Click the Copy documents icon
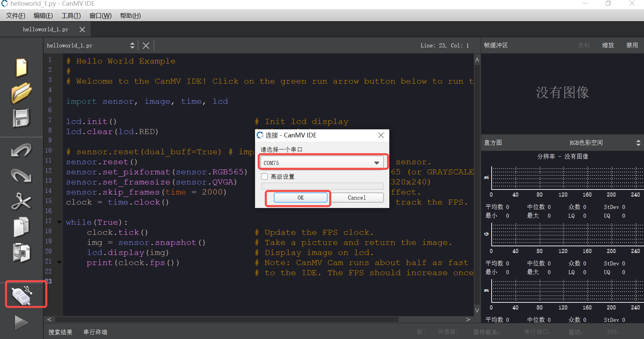 click(21, 227)
